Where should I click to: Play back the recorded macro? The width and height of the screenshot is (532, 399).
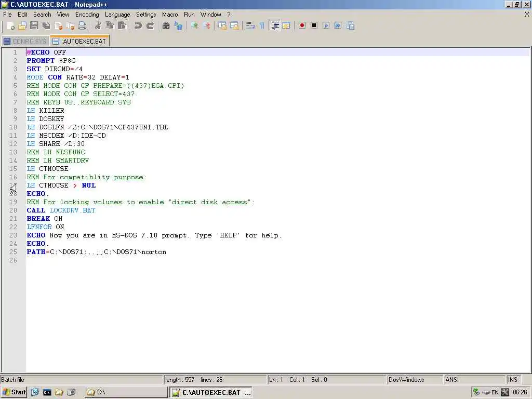(326, 26)
